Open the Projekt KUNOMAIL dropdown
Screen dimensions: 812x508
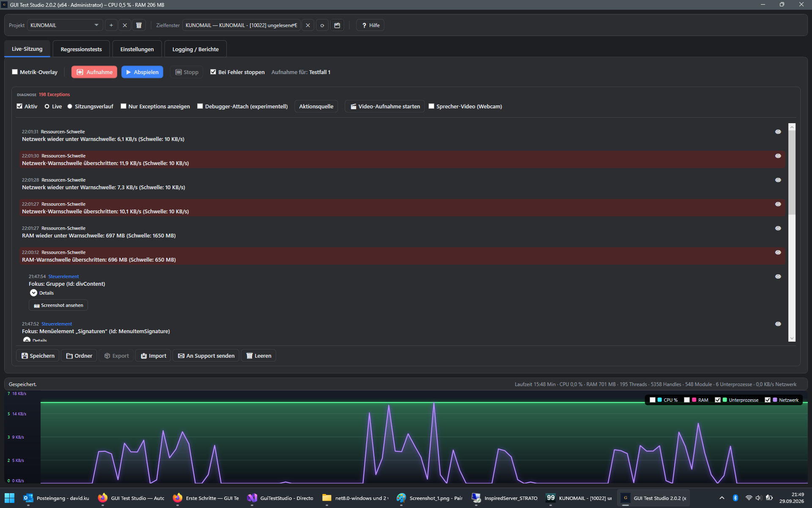pyautogui.click(x=65, y=25)
